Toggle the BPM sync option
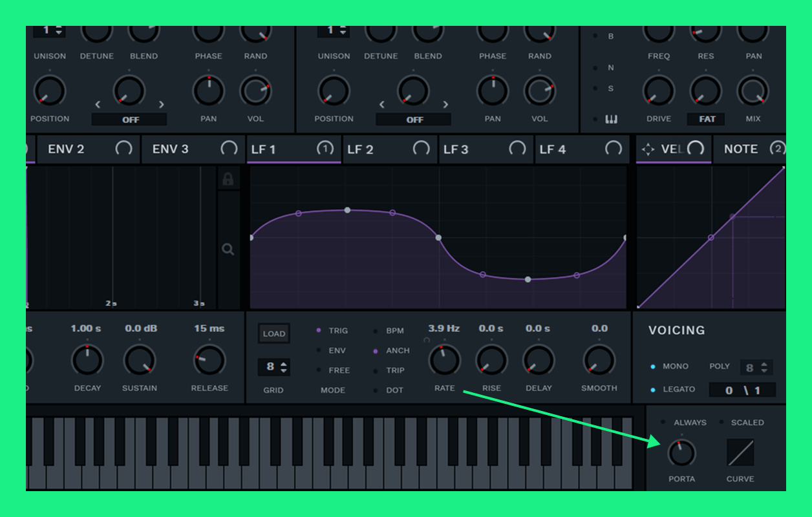 pyautogui.click(x=376, y=331)
